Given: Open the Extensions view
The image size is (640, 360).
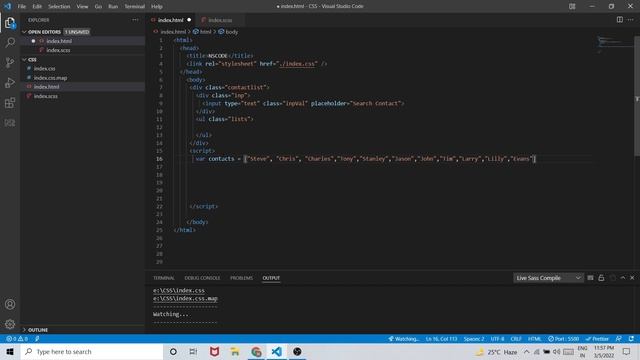Looking at the screenshot, I should [10, 102].
